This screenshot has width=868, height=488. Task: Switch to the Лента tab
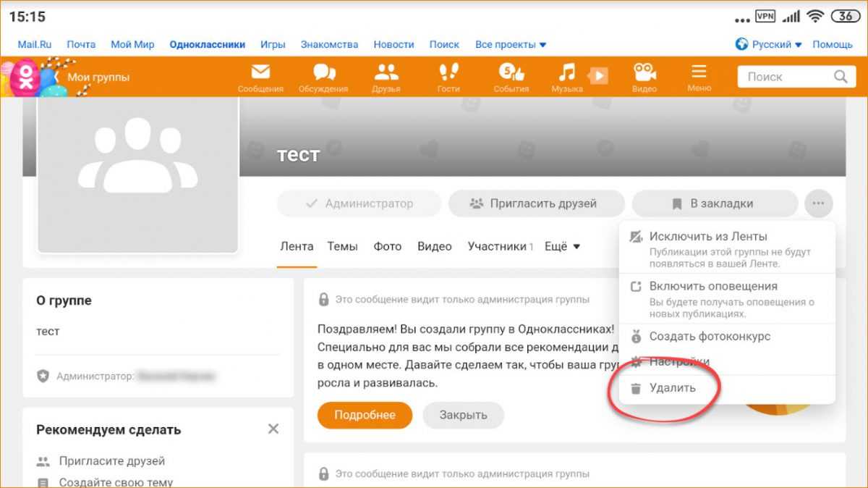pyautogui.click(x=297, y=246)
